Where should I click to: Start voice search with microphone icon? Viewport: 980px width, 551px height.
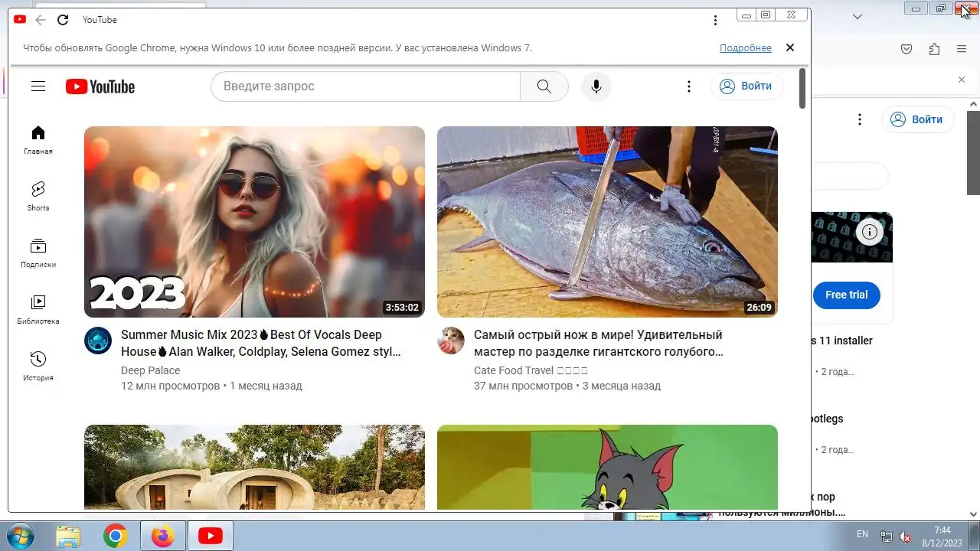click(x=596, y=86)
